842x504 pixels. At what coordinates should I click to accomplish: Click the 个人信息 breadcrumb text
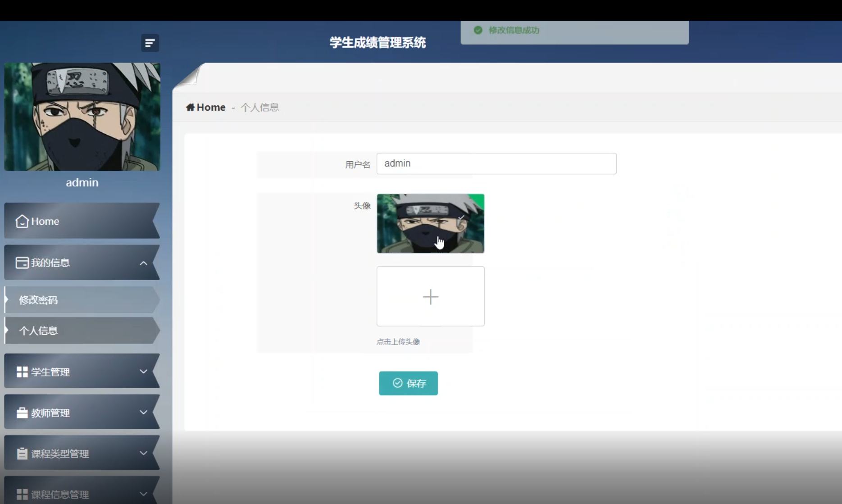[259, 107]
